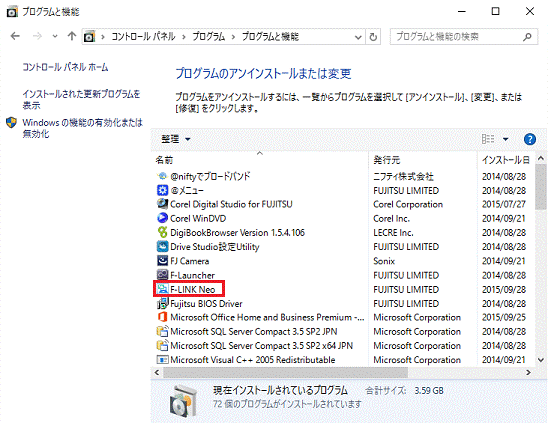Open the 整理 dropdown menu
548x423 pixels.
pos(176,139)
